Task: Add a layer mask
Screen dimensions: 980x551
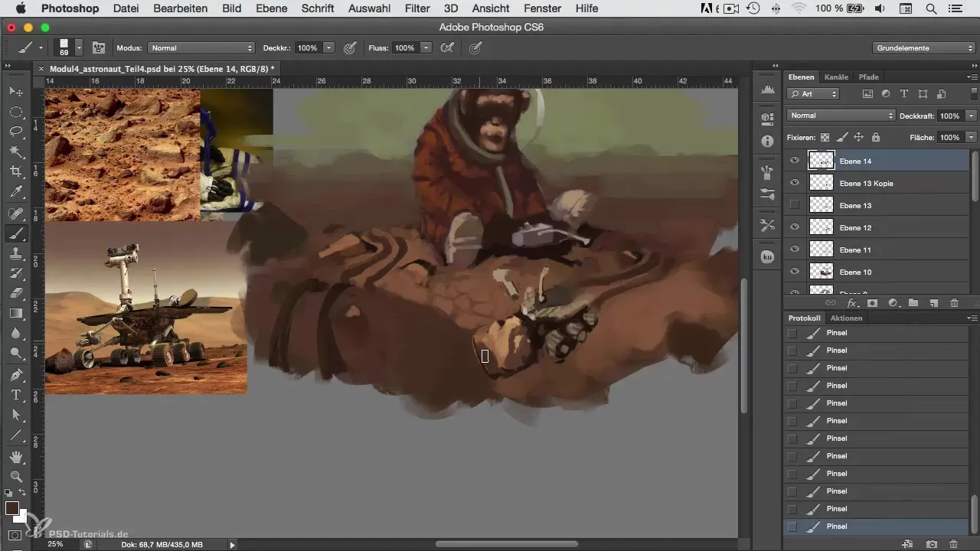Action: 872,303
